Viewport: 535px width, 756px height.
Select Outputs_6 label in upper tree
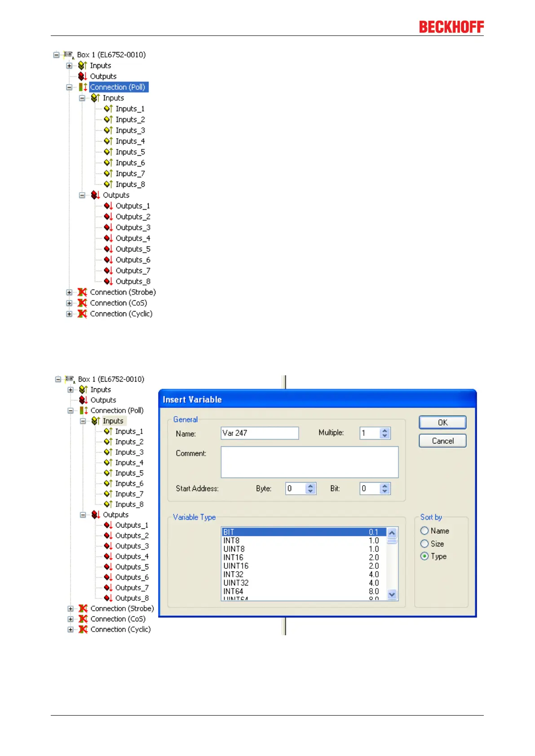(133, 260)
